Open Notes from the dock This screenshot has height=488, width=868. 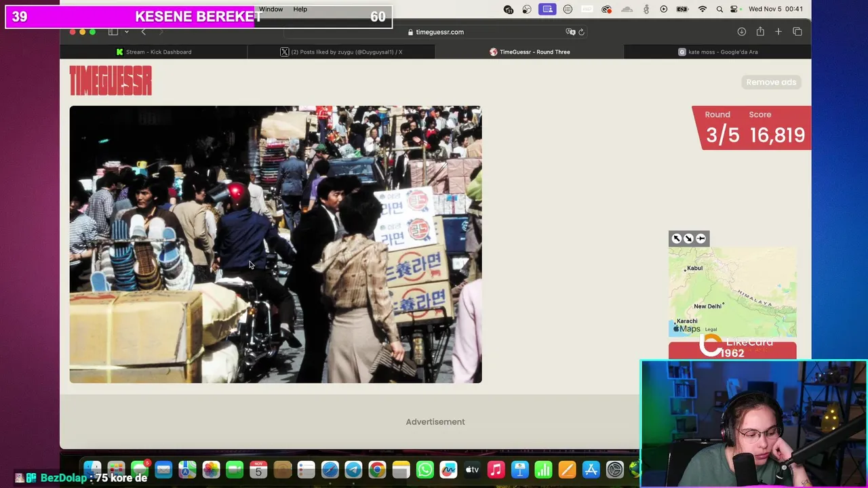tap(401, 469)
